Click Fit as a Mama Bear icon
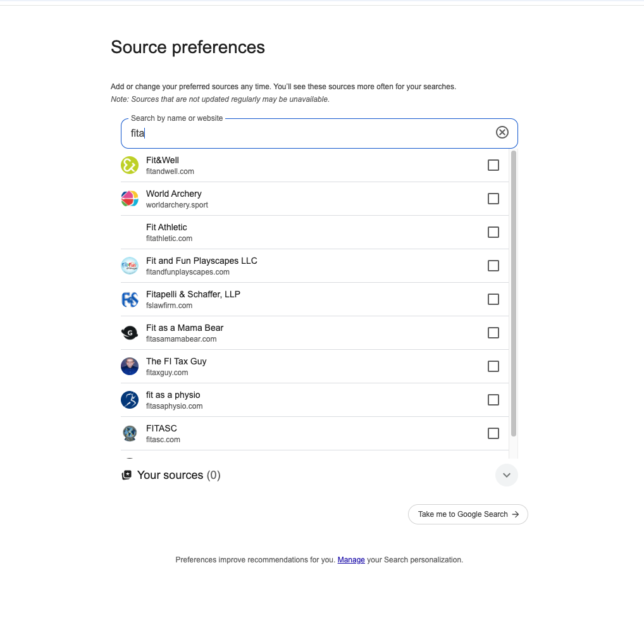 (130, 333)
